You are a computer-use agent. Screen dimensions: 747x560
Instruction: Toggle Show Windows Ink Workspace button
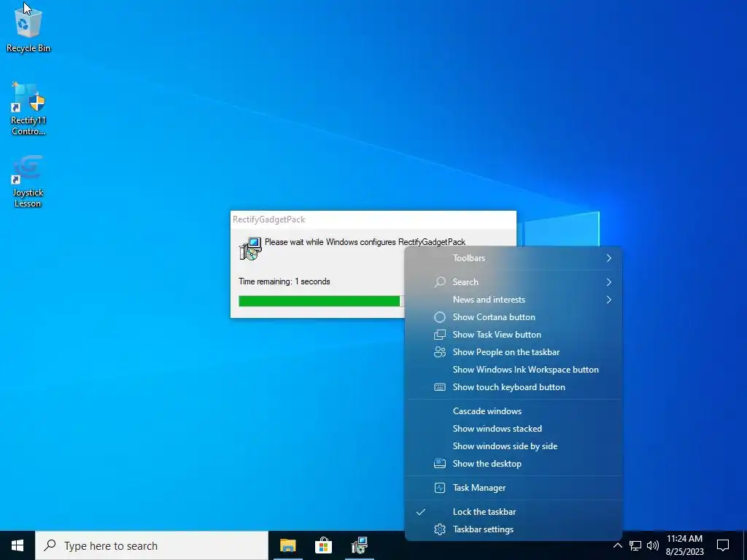pyautogui.click(x=514, y=370)
